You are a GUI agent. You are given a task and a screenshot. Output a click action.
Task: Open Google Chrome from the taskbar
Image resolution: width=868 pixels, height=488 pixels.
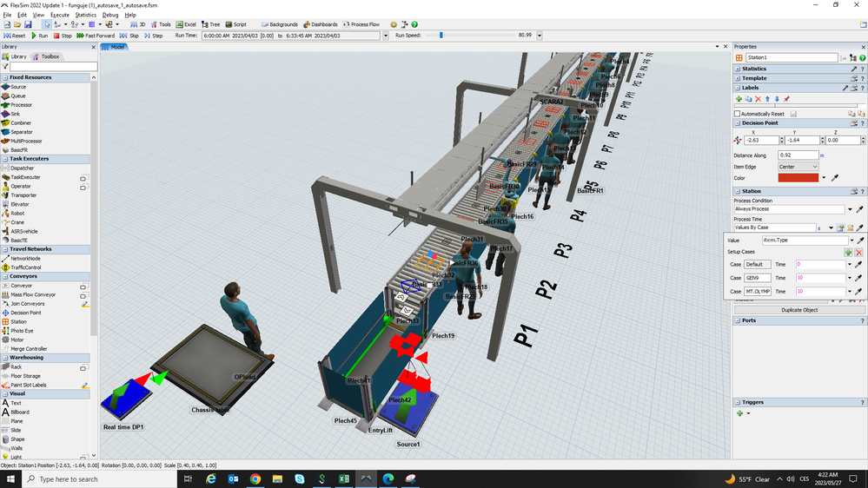coord(255,479)
